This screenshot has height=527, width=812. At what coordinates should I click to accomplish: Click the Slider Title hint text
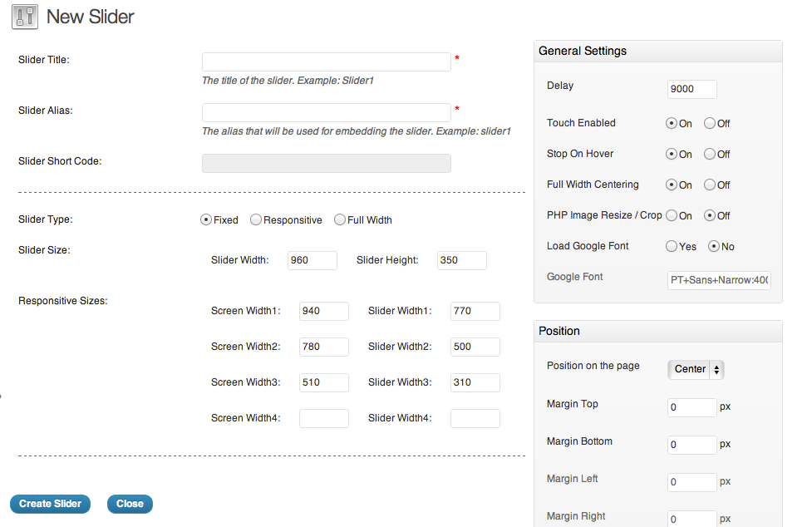tap(288, 81)
